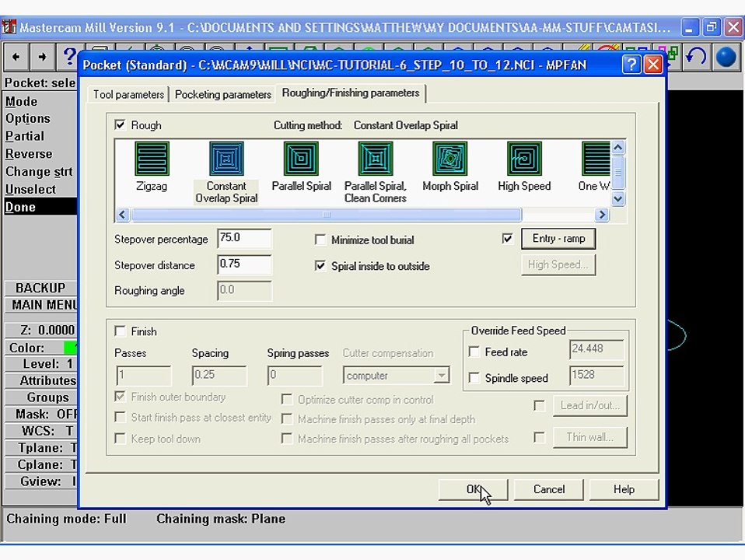The image size is (745, 560).
Task: Pick the Parallel Spiral, Clean Corners icon
Action: pos(376,159)
